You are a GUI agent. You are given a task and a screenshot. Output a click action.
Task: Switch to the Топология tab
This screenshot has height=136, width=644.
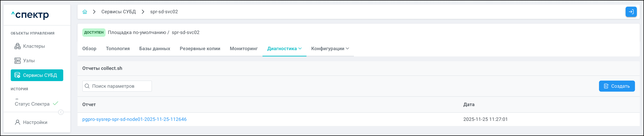coord(118,49)
